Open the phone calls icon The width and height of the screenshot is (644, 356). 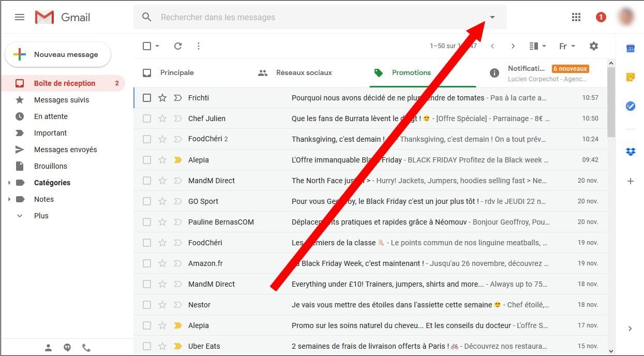point(86,348)
